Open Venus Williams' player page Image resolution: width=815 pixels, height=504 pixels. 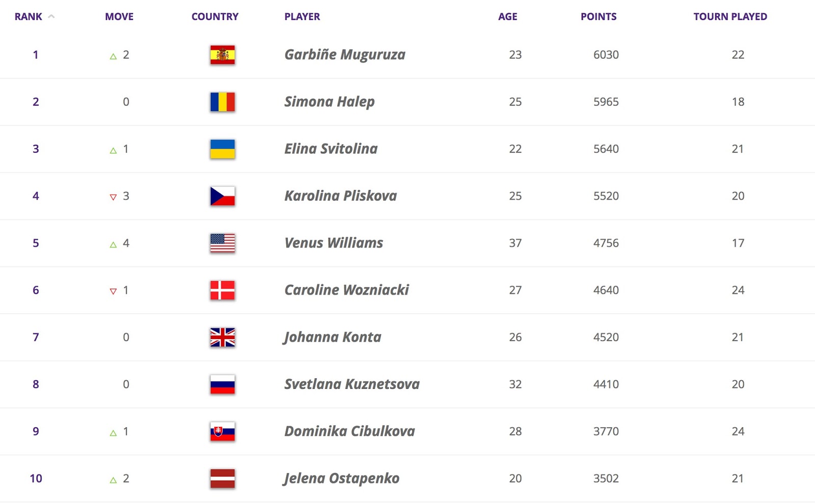[334, 243]
